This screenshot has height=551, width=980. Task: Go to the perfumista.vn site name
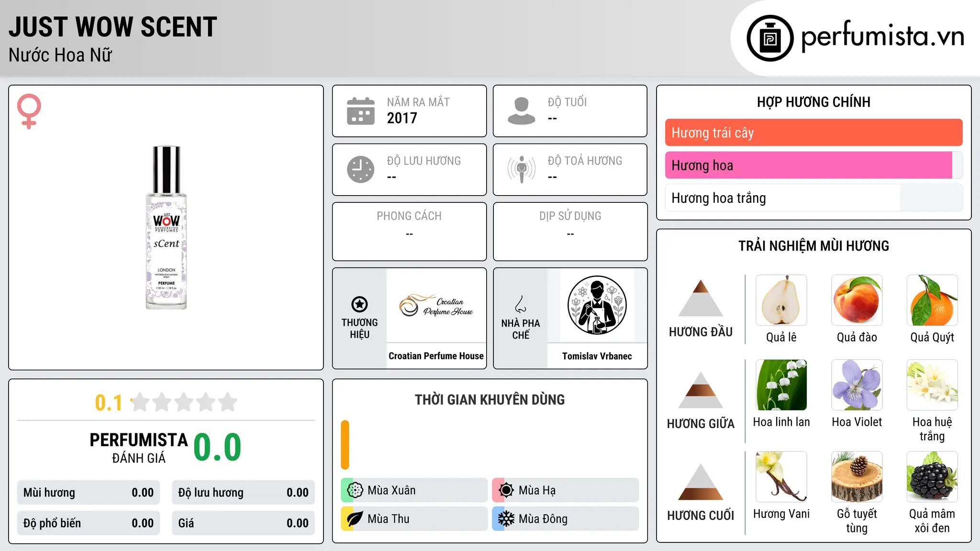coord(883,36)
